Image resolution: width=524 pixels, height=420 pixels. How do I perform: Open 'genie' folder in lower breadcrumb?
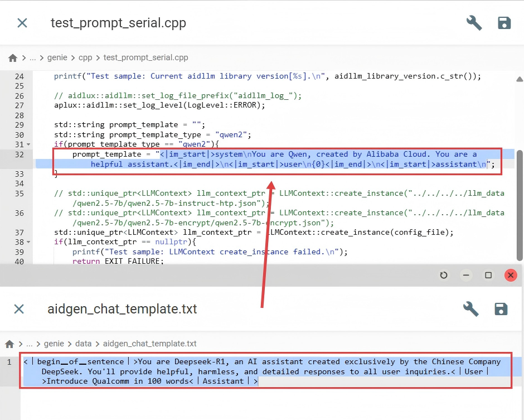[54, 344]
